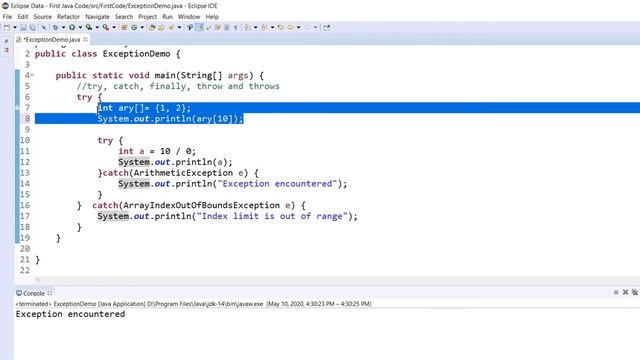Open the Refactor menu
The image size is (640, 360).
pos(68,17)
